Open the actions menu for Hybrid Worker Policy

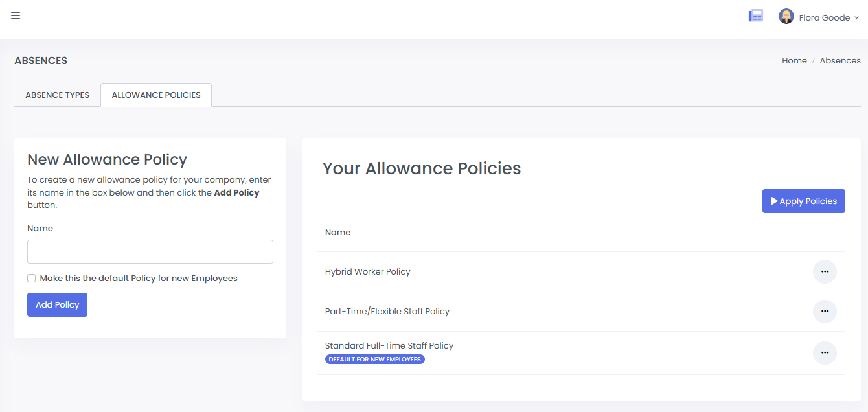click(x=825, y=271)
